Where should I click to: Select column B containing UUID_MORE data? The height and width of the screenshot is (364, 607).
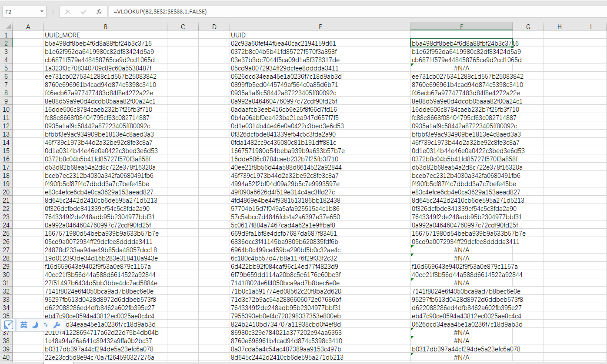click(105, 27)
